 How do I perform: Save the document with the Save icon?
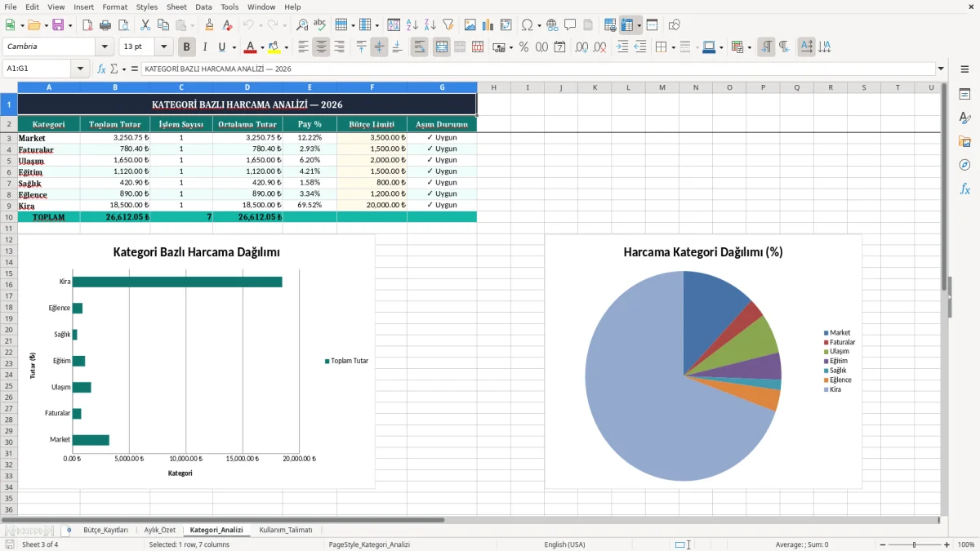[58, 25]
